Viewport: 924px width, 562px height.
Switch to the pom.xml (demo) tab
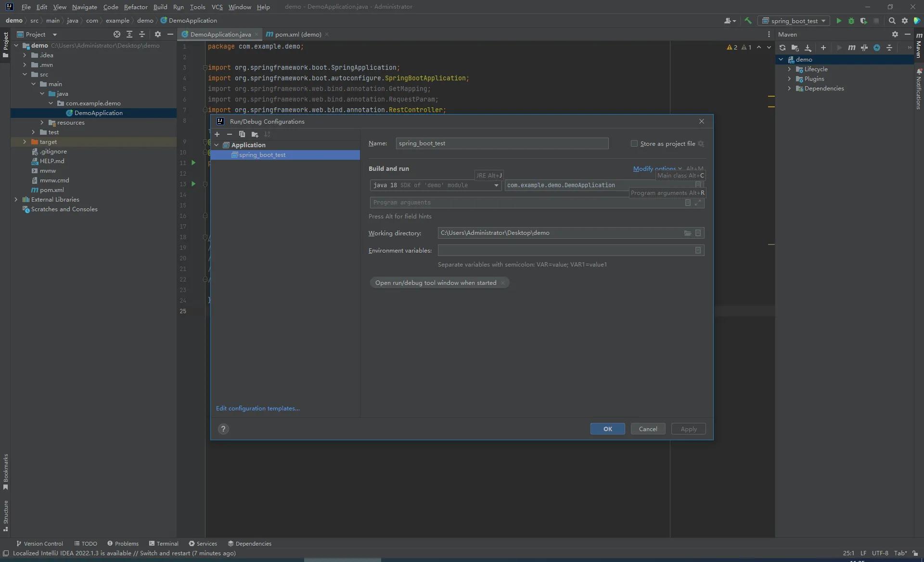click(297, 34)
